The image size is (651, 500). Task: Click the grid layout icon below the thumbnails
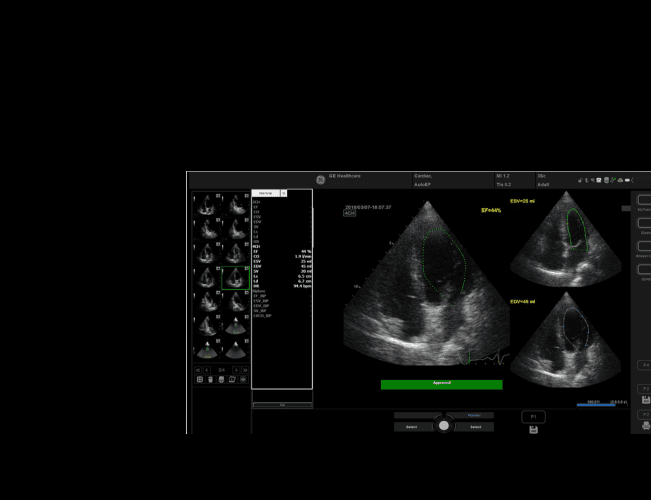200,380
